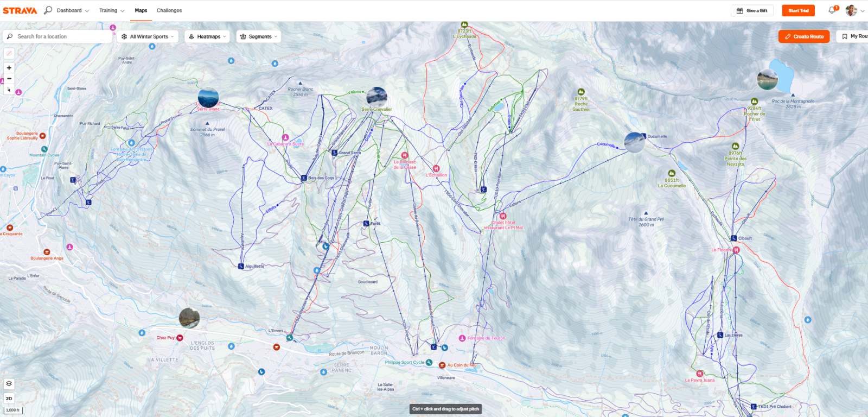Screen dimensions: 868x417
Task: Select Chalet hôtel restaurant Le Pi Maï marker
Action: [503, 216]
